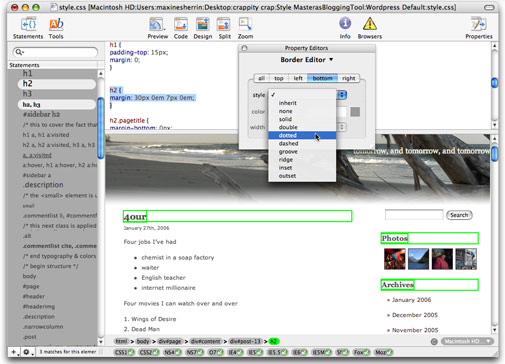The image size is (505, 364).
Task: Select the 'bottom' border tab
Action: click(322, 78)
